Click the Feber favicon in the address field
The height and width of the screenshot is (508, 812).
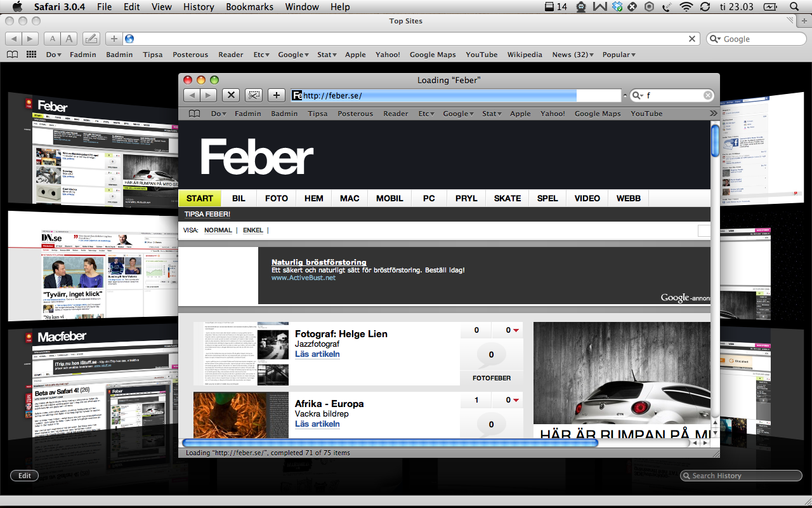coord(296,95)
